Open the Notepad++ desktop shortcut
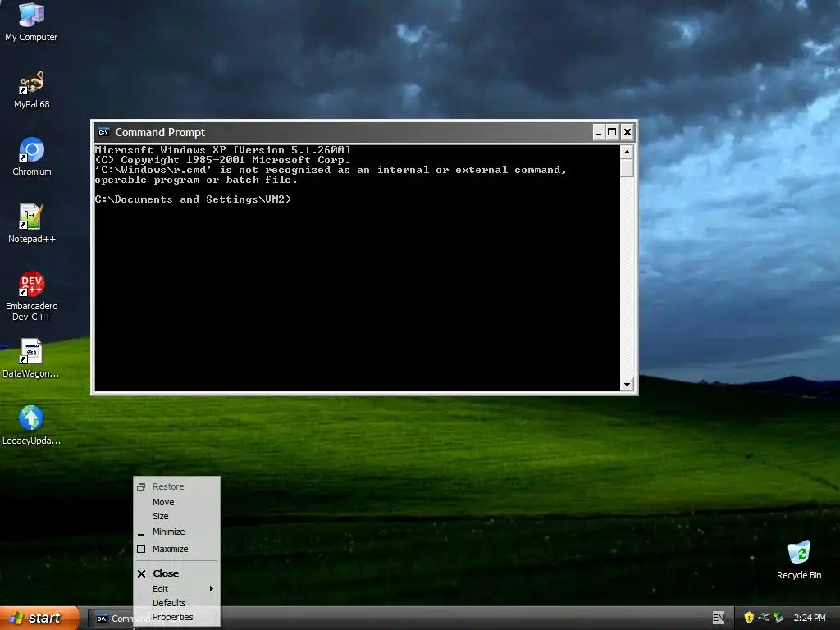Viewport: 840px width, 630px height. click(x=31, y=223)
